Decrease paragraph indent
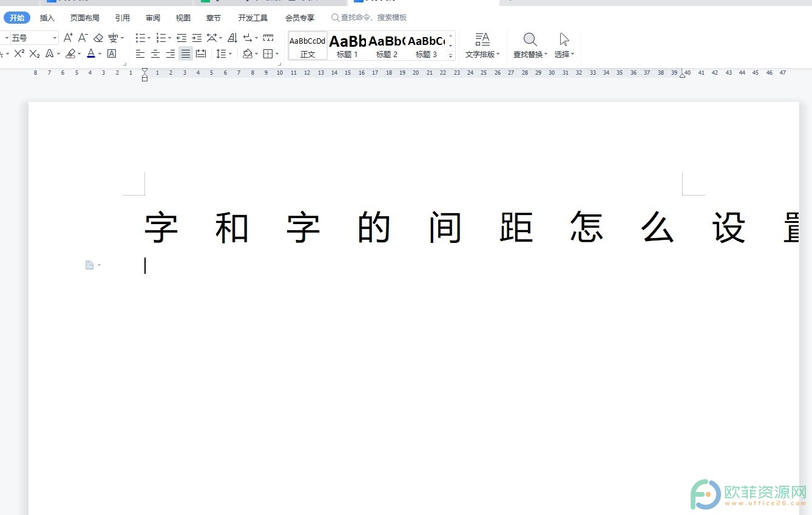This screenshot has height=515, width=812. coord(181,38)
